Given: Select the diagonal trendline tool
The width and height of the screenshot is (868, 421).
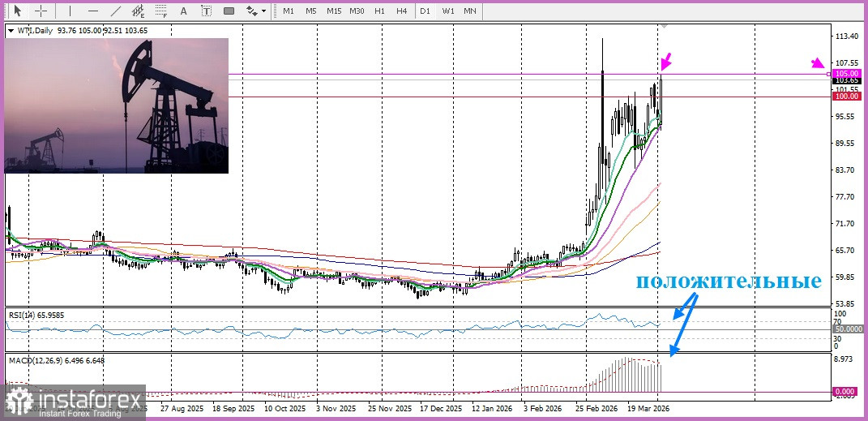Looking at the screenshot, I should point(116,11).
